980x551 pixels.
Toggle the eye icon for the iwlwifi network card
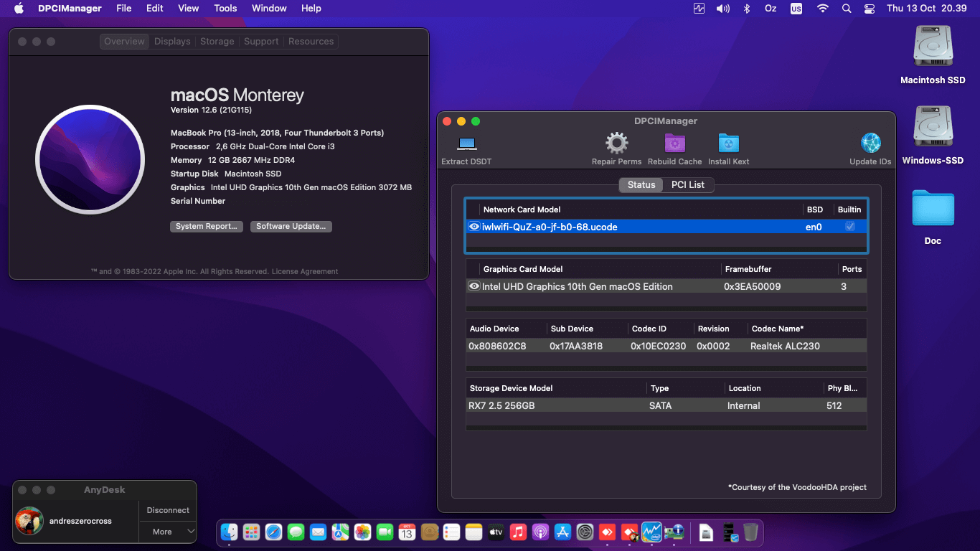tap(474, 227)
